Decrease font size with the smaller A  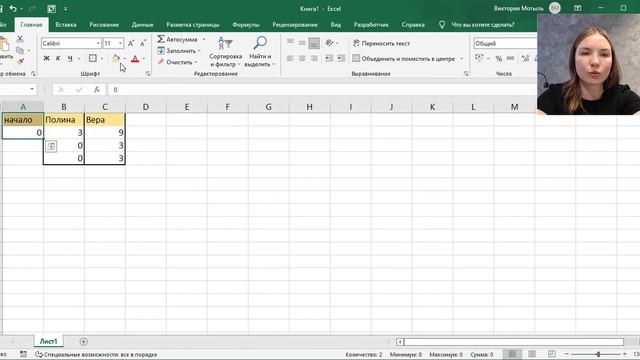click(143, 43)
